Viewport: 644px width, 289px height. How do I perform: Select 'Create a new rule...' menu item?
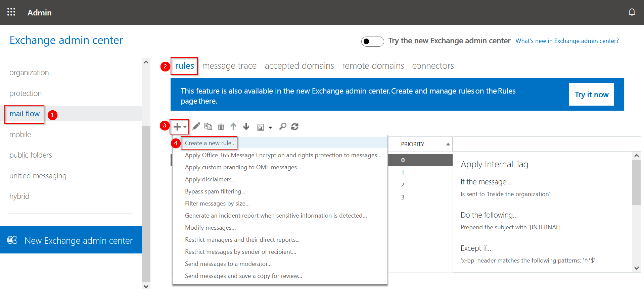pos(210,143)
